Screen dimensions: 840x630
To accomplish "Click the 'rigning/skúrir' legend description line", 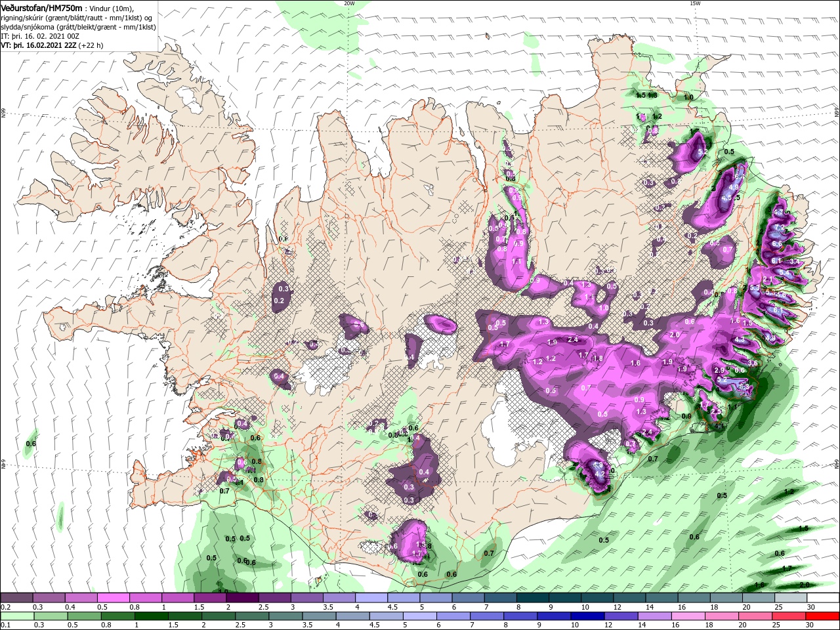I will tap(76, 17).
